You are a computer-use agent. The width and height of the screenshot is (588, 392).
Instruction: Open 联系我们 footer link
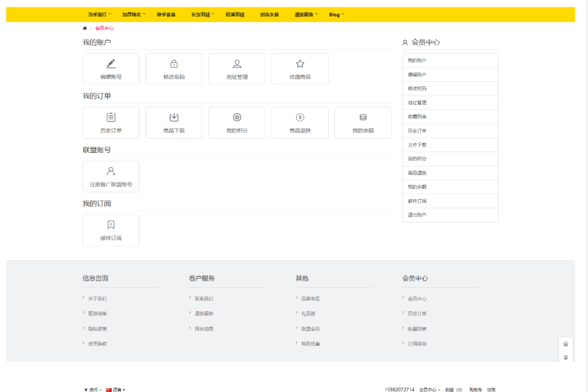[x=204, y=299]
